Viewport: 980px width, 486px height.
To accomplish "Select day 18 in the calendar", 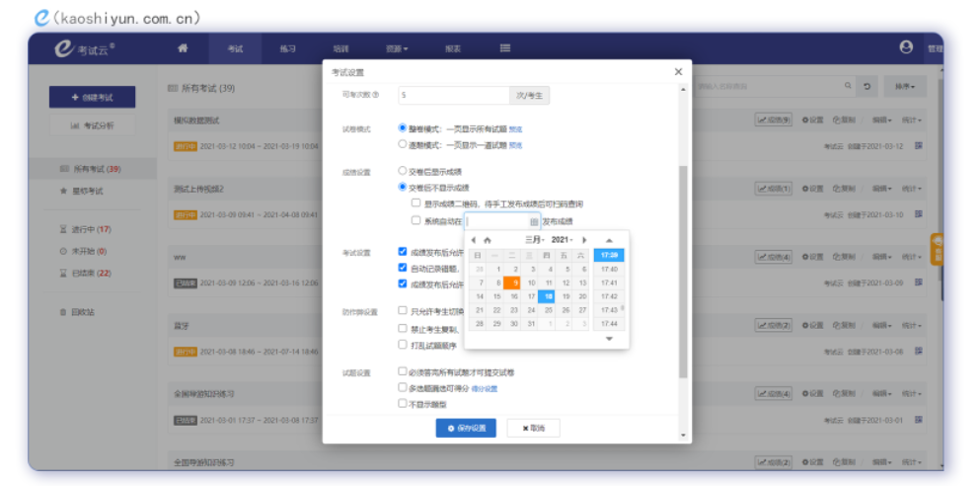I will [x=546, y=296].
